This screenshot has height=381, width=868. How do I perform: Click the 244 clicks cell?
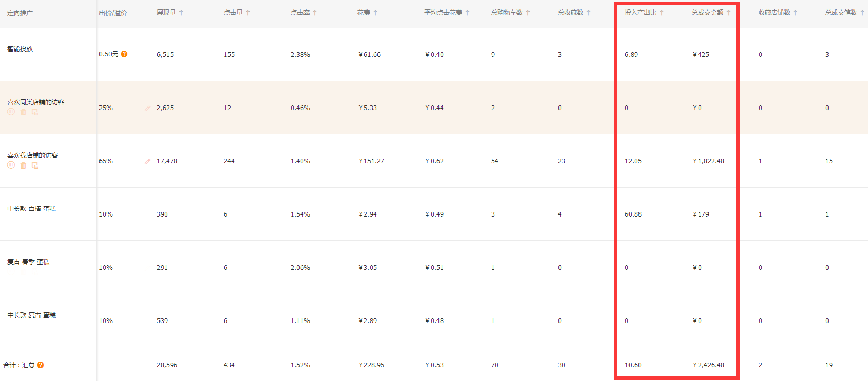coord(229,161)
